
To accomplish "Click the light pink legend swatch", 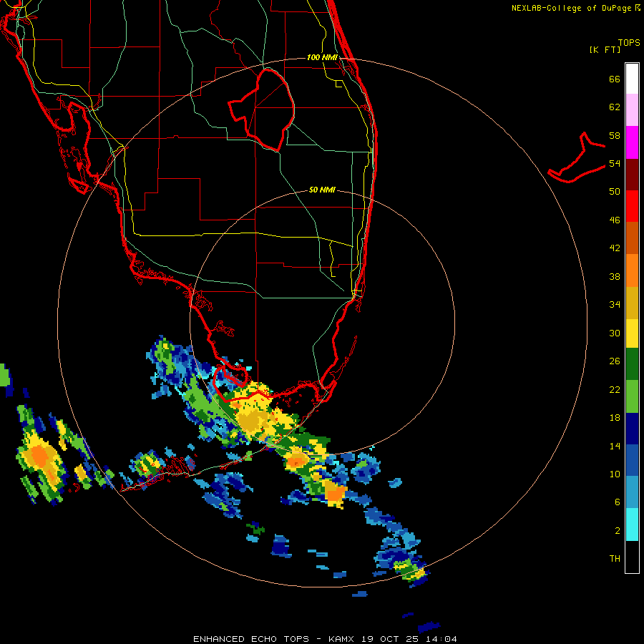I will click(632, 109).
